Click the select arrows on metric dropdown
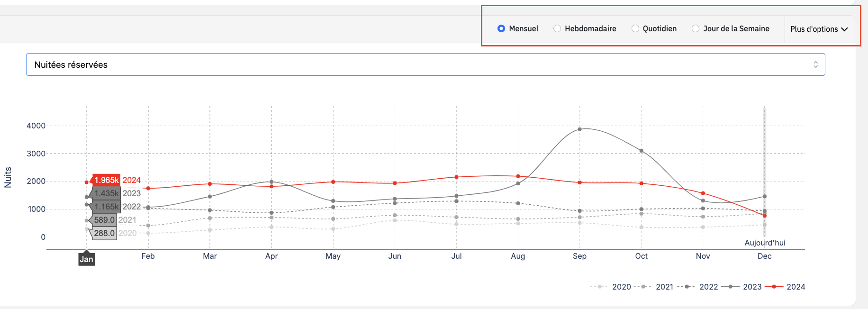Image resolution: width=868 pixels, height=309 pixels. (815, 64)
